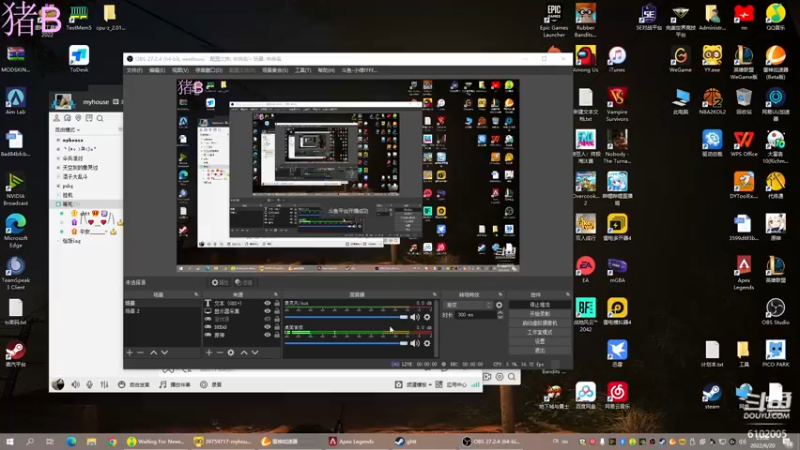Open YY free mode dropdown

coord(67,130)
